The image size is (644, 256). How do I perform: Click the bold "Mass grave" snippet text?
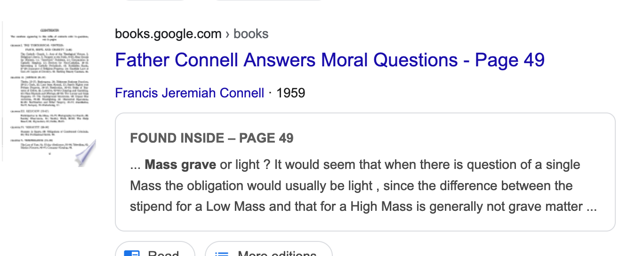pos(180,165)
